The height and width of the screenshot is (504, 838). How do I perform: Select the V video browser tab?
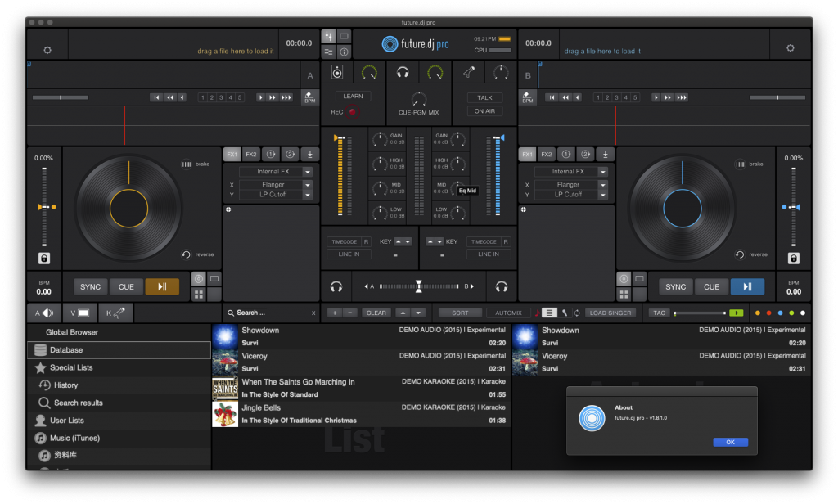[x=79, y=313]
